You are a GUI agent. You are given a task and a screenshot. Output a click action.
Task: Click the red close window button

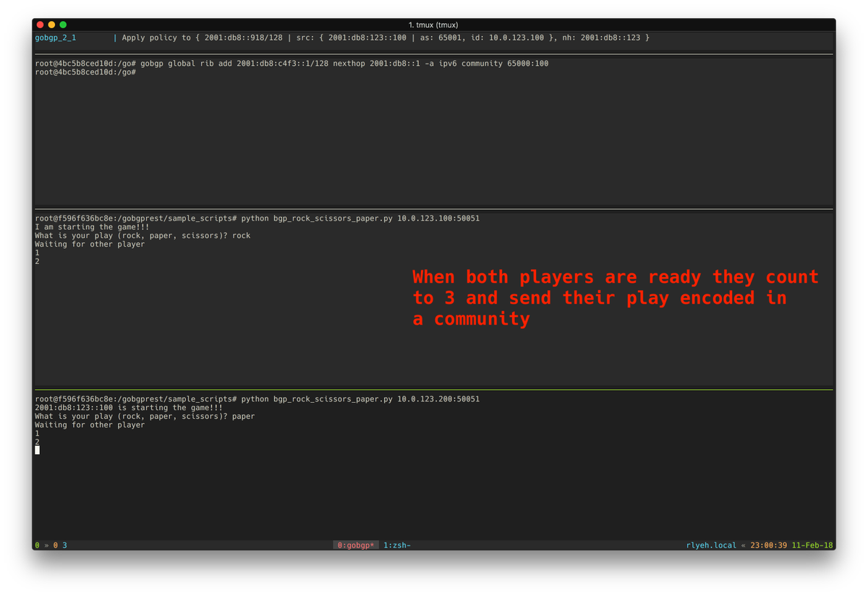pyautogui.click(x=40, y=25)
